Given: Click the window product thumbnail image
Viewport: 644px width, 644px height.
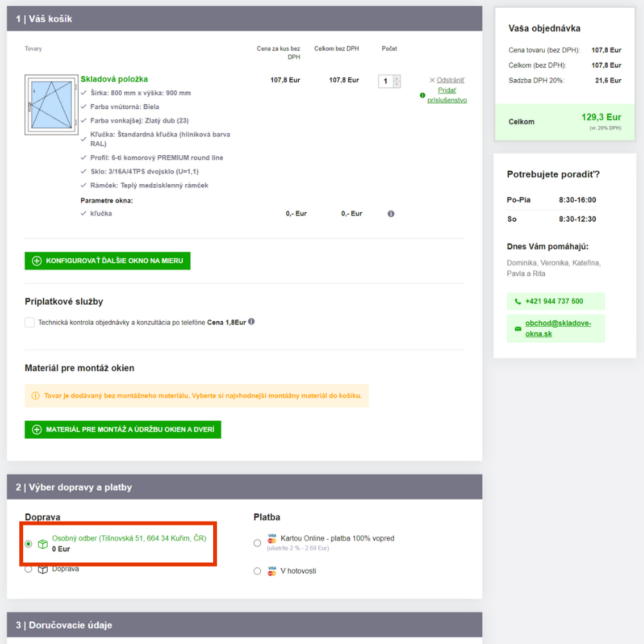Looking at the screenshot, I should point(51,105).
